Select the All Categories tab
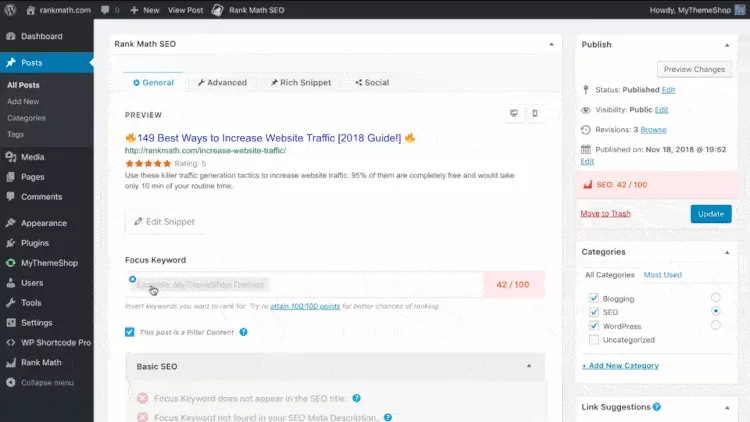The width and height of the screenshot is (750, 422). tap(610, 275)
